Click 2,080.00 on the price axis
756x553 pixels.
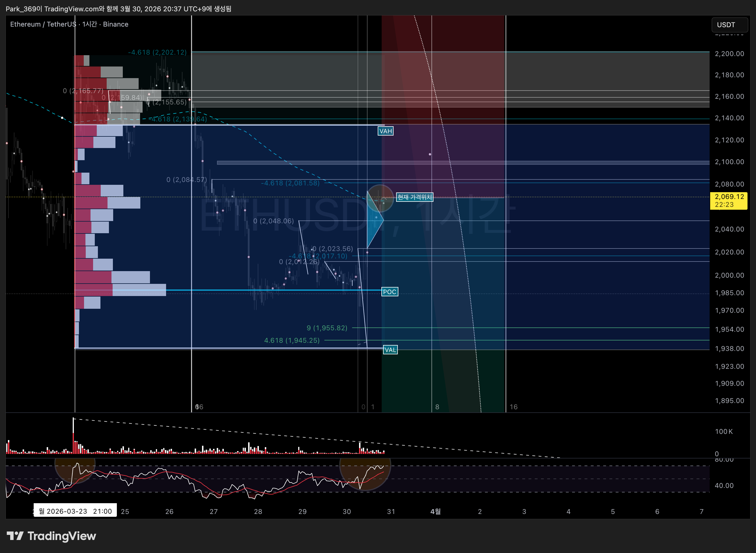(729, 184)
